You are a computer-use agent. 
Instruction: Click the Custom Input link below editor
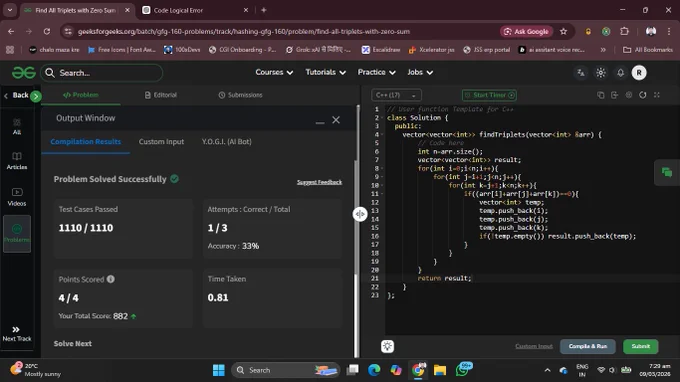pyautogui.click(x=534, y=346)
